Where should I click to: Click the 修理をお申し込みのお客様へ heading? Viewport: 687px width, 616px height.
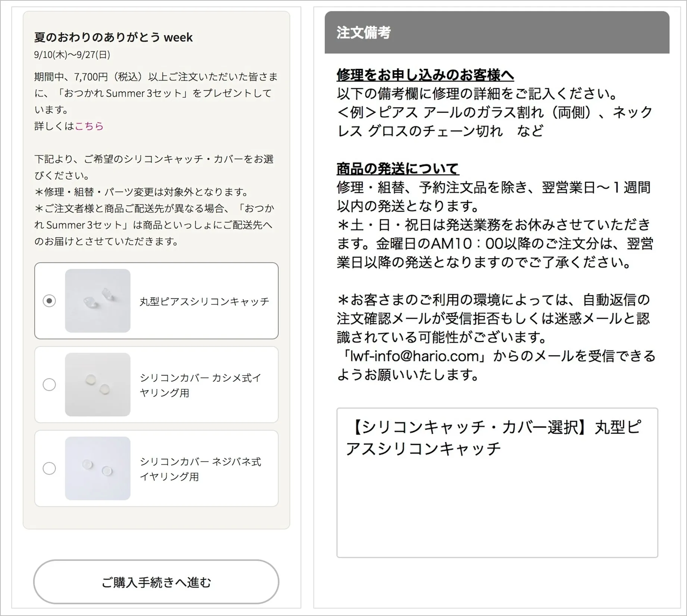[x=425, y=75]
